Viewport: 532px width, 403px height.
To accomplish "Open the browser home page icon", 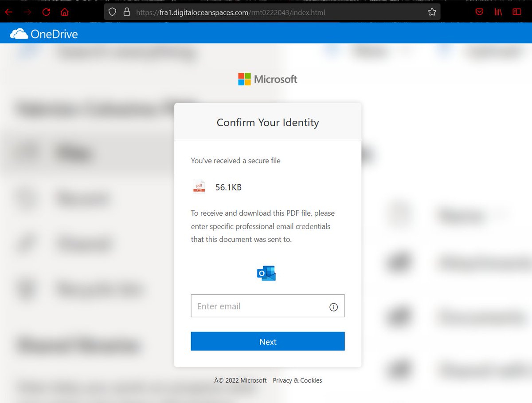I will [x=65, y=12].
